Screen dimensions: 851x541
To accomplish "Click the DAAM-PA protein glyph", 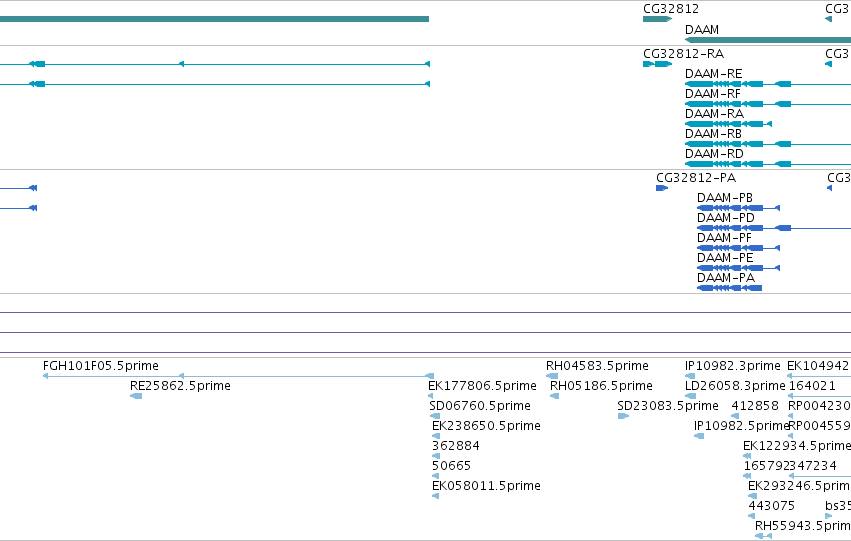I will point(729,288).
